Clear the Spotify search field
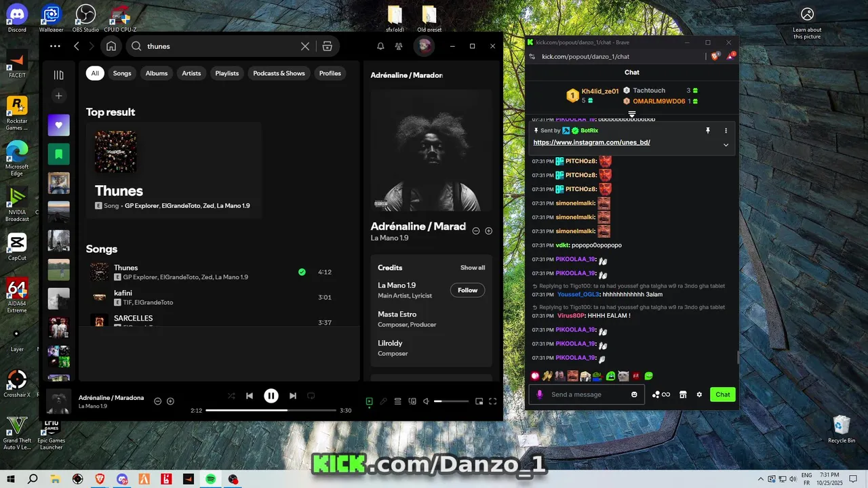Image resolution: width=868 pixels, height=488 pixels. point(305,46)
